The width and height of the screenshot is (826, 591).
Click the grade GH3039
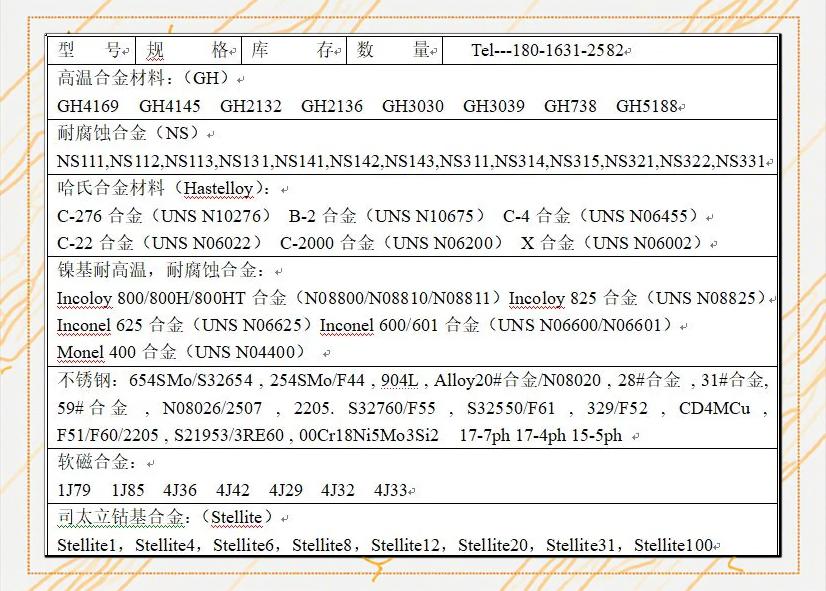(494, 106)
